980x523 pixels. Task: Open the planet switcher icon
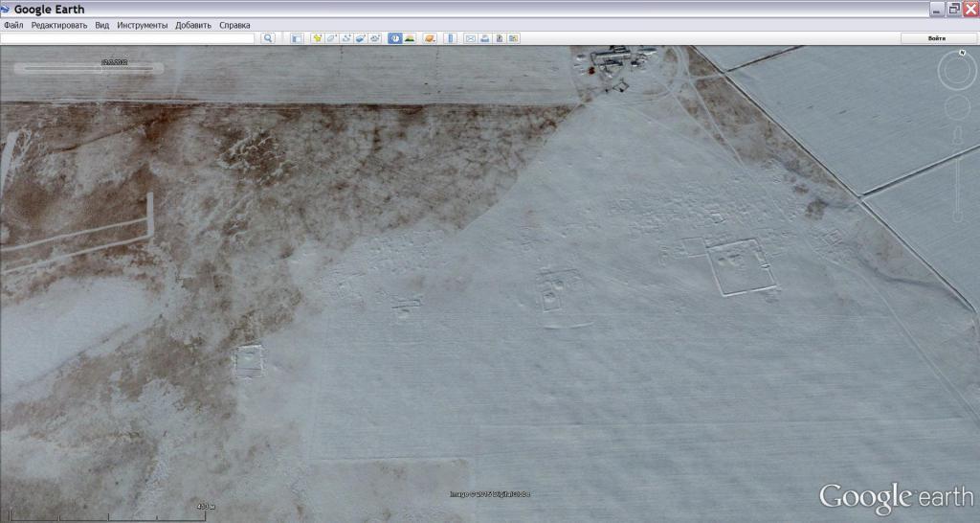click(x=430, y=38)
